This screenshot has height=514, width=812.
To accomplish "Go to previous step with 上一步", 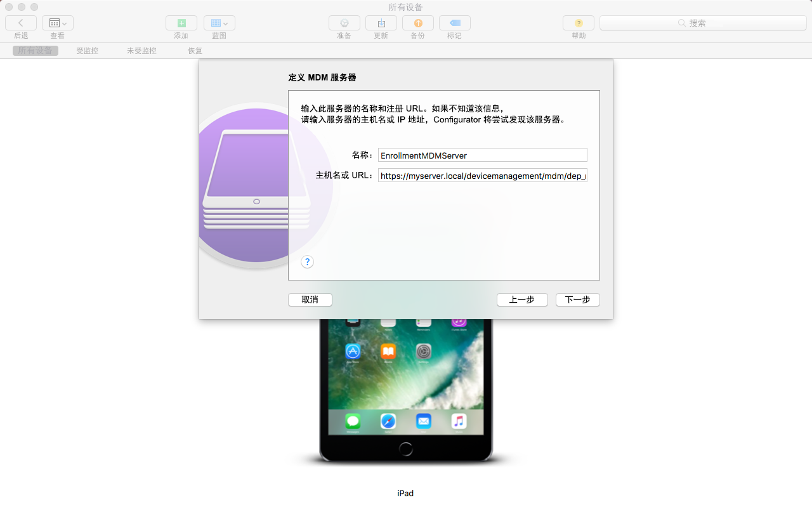I will coord(522,300).
